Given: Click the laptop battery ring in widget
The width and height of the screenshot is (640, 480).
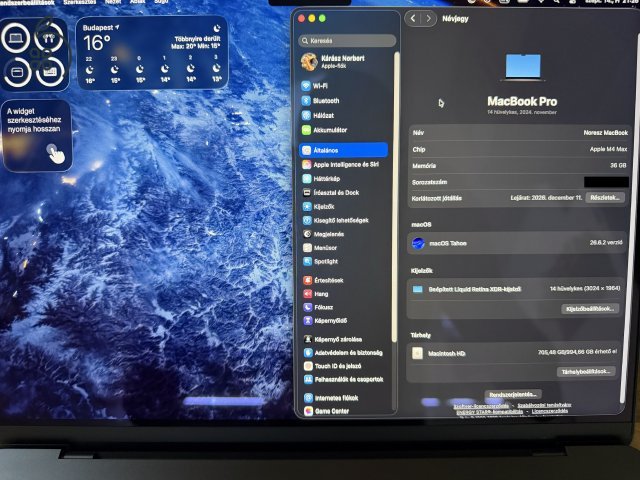Looking at the screenshot, I should tap(16, 38).
